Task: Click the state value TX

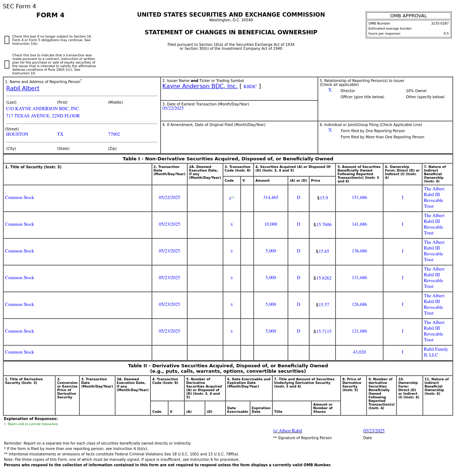Action: click(60, 134)
